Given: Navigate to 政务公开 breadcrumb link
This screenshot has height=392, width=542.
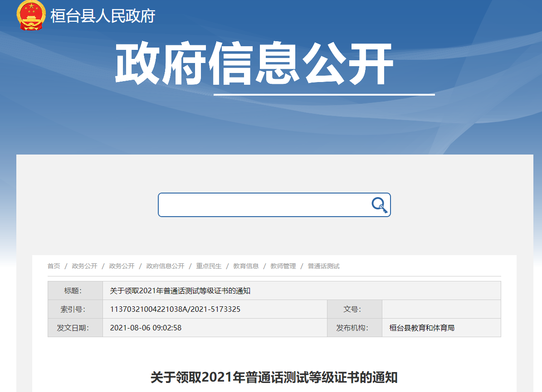Looking at the screenshot, I should coord(84,266).
